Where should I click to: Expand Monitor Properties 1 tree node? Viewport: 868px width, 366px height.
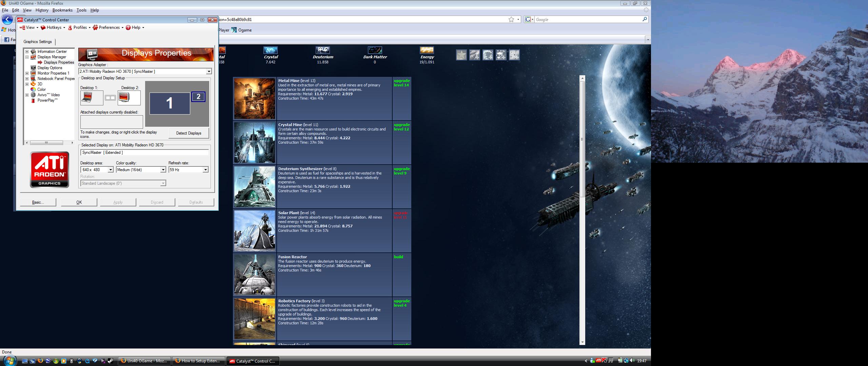tap(27, 73)
